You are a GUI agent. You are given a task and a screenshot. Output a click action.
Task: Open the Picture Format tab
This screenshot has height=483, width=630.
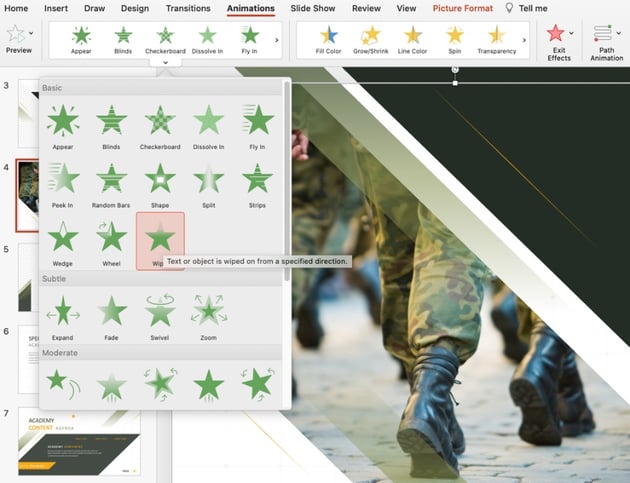pyautogui.click(x=463, y=8)
